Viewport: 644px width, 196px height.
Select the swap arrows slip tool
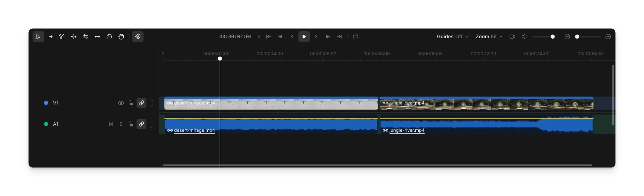coord(86,37)
